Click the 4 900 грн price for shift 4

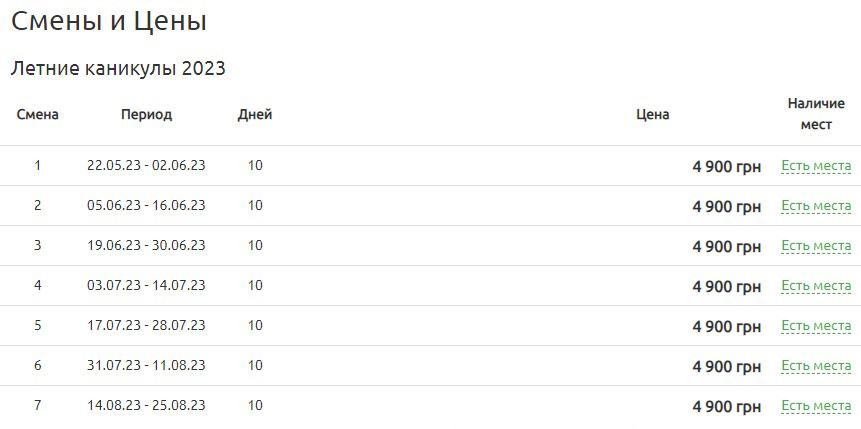pos(726,287)
